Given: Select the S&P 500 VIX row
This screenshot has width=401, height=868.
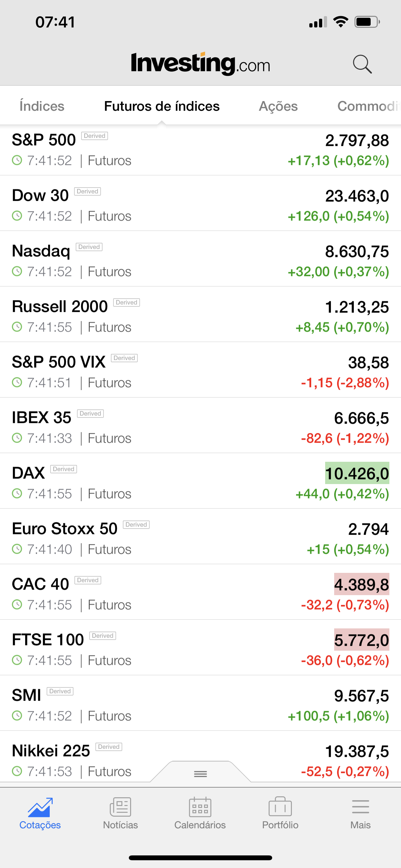Looking at the screenshot, I should tap(200, 370).
